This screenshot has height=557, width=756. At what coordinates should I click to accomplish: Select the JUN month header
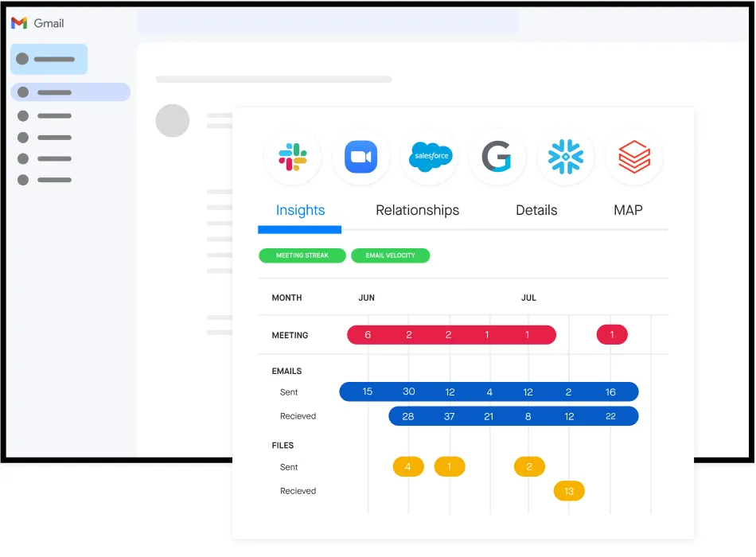pyautogui.click(x=366, y=298)
